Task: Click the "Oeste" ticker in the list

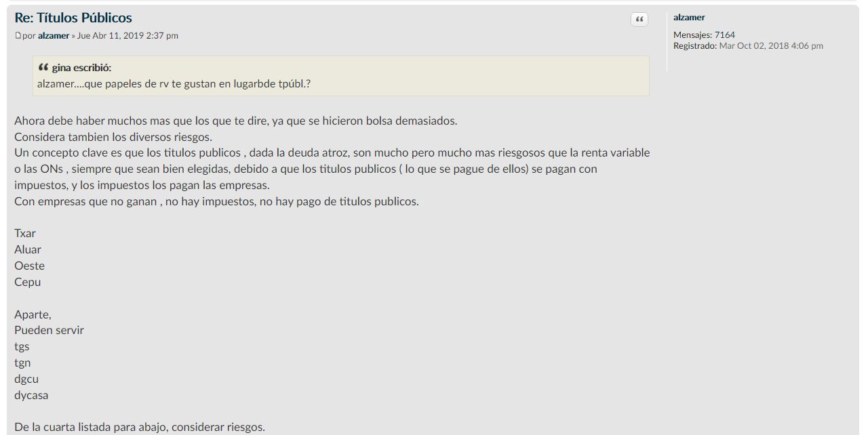Action: pyautogui.click(x=29, y=266)
